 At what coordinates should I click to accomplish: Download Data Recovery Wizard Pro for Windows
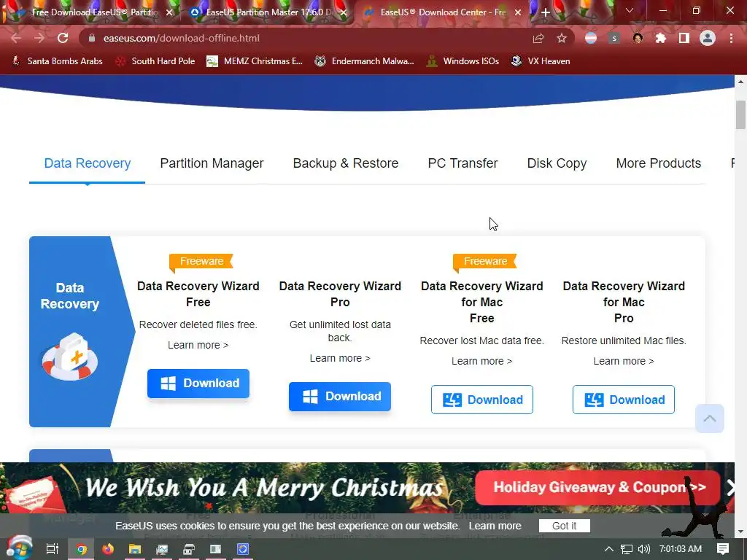pos(340,396)
